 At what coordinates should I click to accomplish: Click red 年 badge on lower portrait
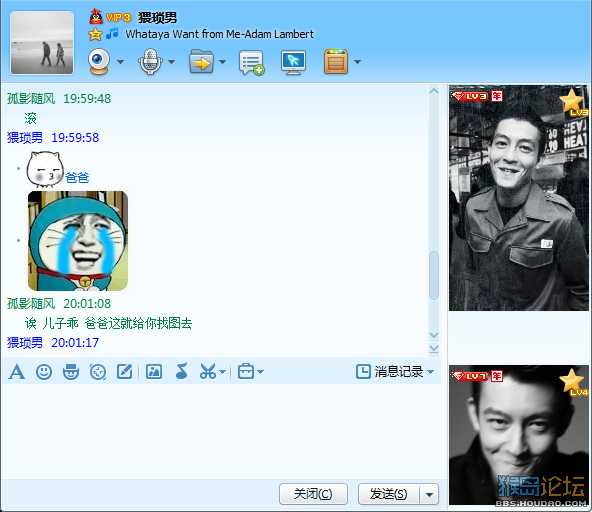point(496,376)
